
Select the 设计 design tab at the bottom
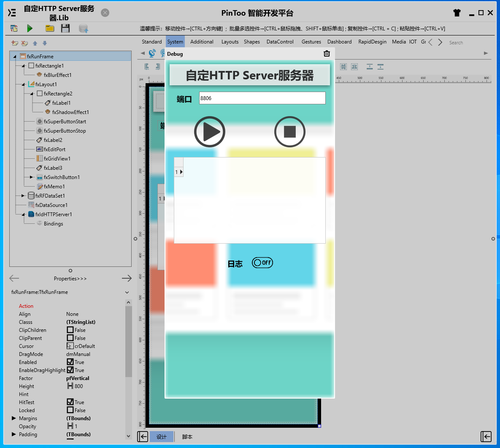[161, 437]
